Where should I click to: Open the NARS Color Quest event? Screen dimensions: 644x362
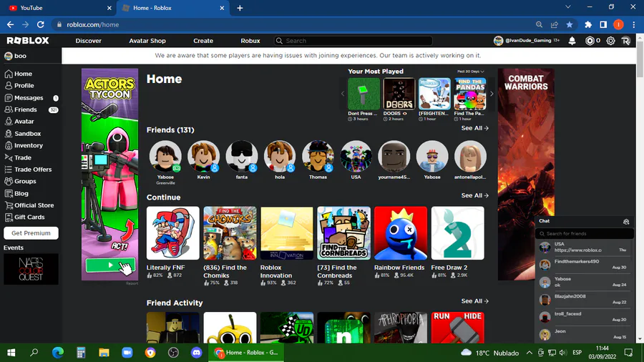point(31,269)
